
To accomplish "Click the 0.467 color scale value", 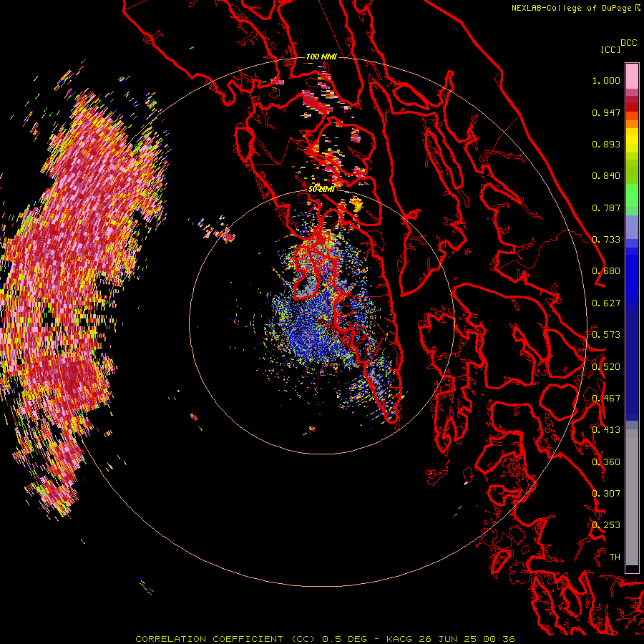I will [606, 399].
